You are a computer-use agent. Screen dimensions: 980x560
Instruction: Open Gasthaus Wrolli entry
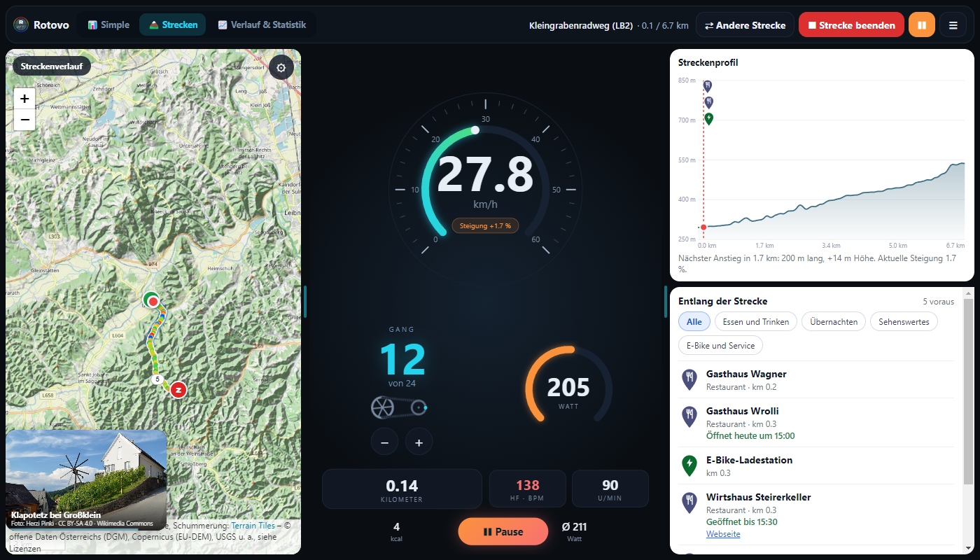coord(816,423)
